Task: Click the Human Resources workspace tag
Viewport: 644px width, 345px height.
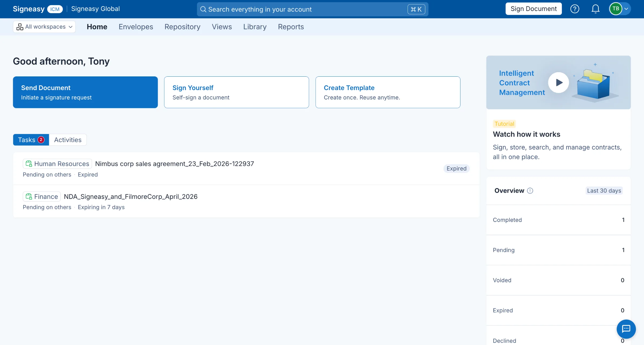Action: point(57,164)
